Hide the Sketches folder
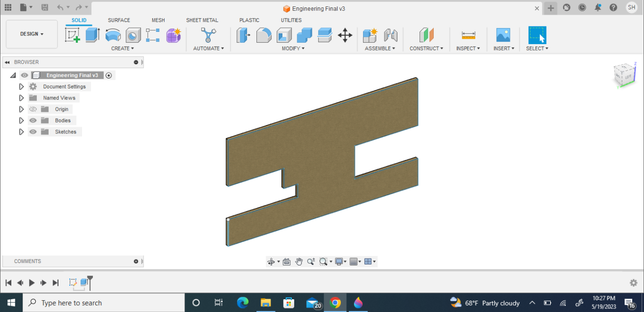Screen dimensions: 644x312 coord(32,131)
